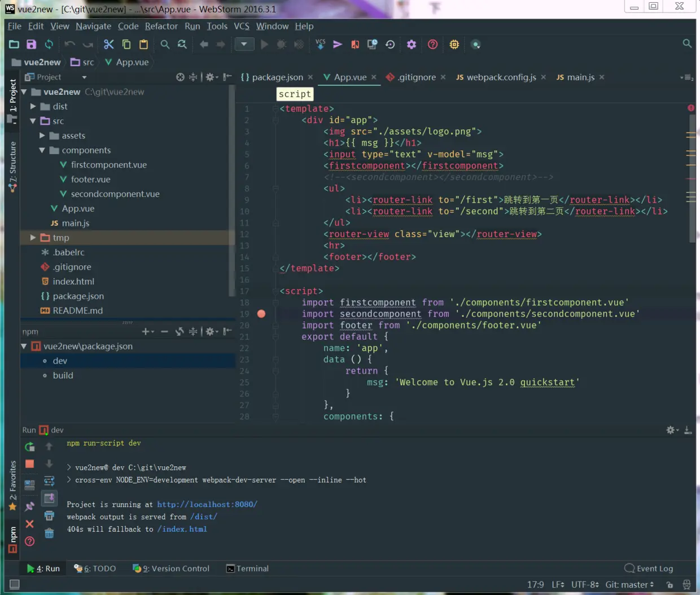Open the Terminal tool window
700x595 pixels.
click(x=247, y=568)
